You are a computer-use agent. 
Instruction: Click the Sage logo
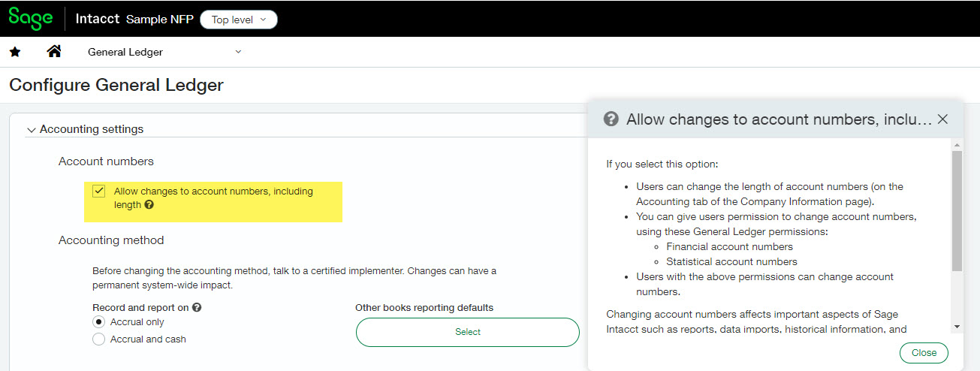tap(30, 18)
